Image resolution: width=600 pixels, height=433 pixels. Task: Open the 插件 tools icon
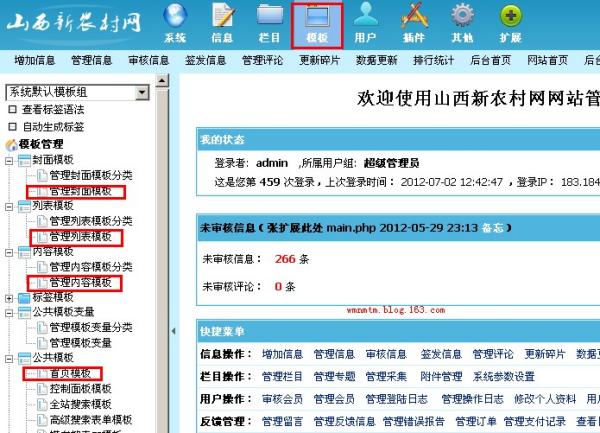pyautogui.click(x=414, y=15)
